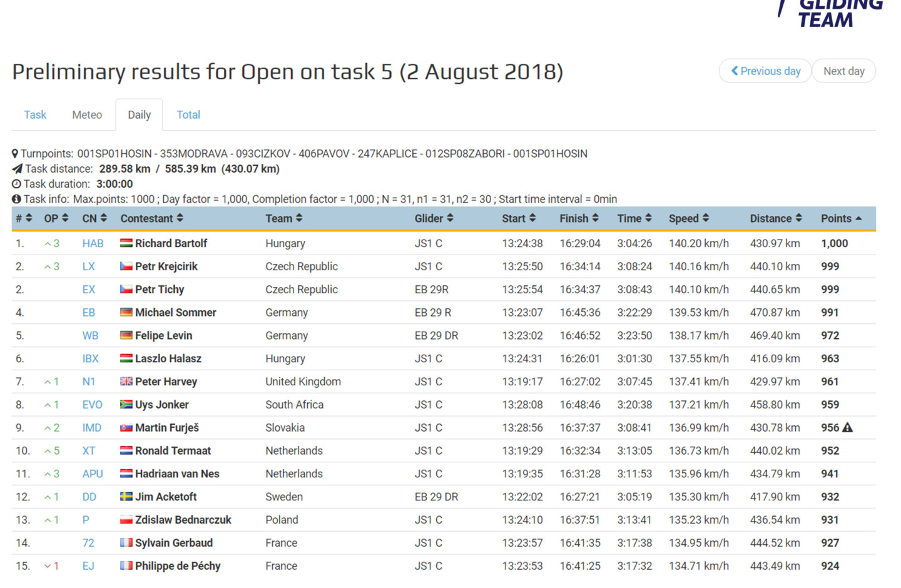The image size is (901, 588).
Task: Sort by Points column header
Action: (841, 218)
